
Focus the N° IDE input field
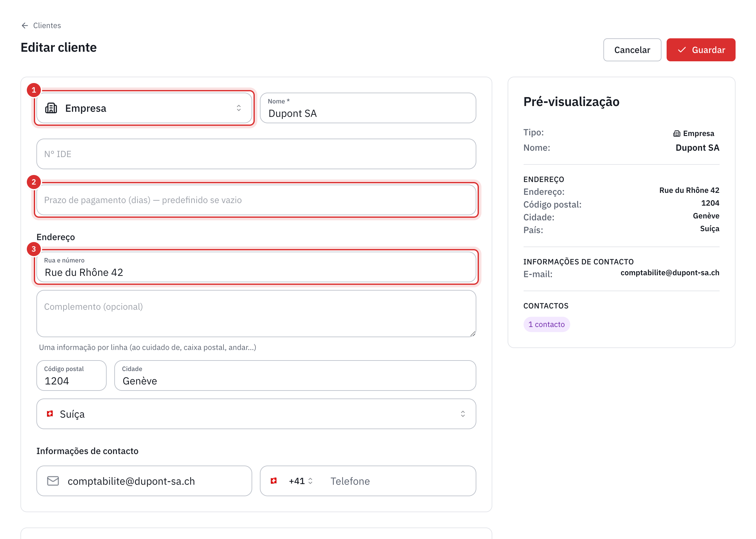coord(256,154)
